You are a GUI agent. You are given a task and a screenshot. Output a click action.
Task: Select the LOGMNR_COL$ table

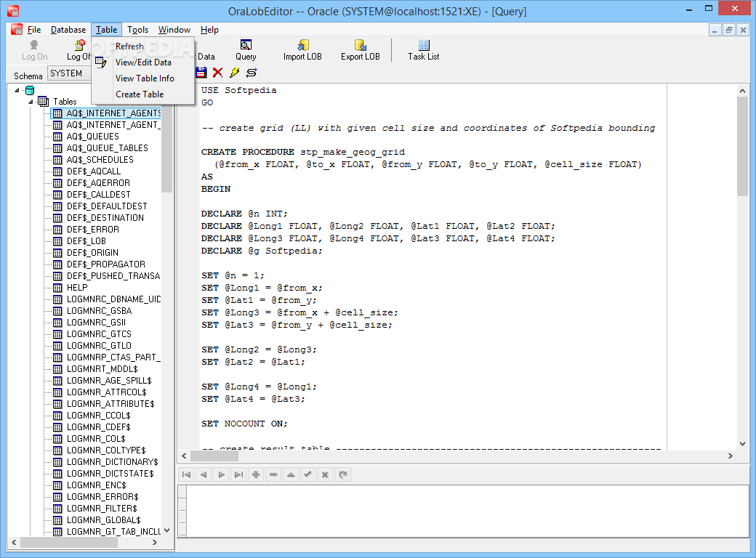tap(96, 439)
